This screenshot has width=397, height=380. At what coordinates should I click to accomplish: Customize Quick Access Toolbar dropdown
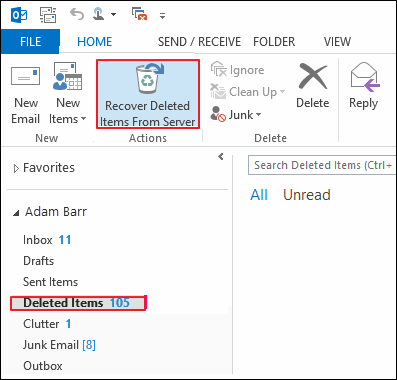point(162,15)
